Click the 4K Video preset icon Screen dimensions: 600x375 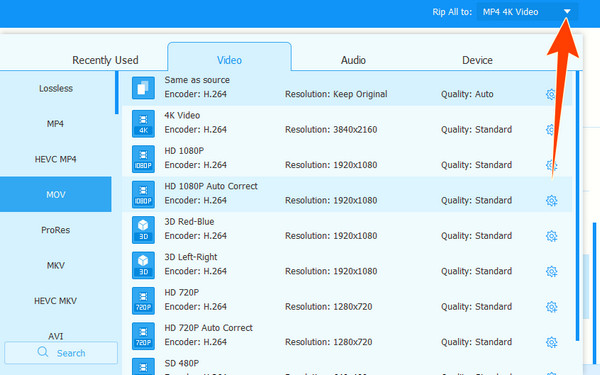click(143, 124)
